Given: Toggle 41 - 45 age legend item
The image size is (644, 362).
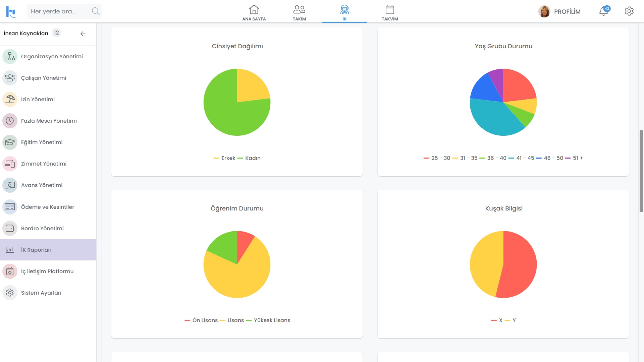Looking at the screenshot, I should pos(521,158).
